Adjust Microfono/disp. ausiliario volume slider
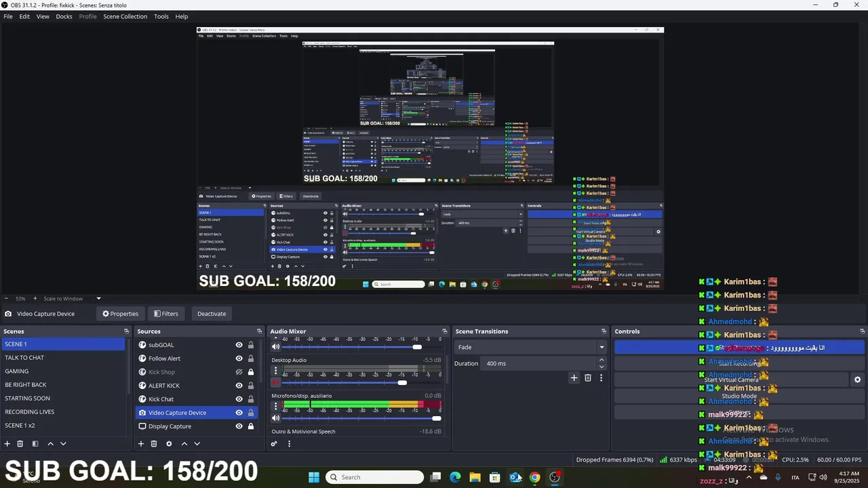The height and width of the screenshot is (488, 868). (436, 418)
